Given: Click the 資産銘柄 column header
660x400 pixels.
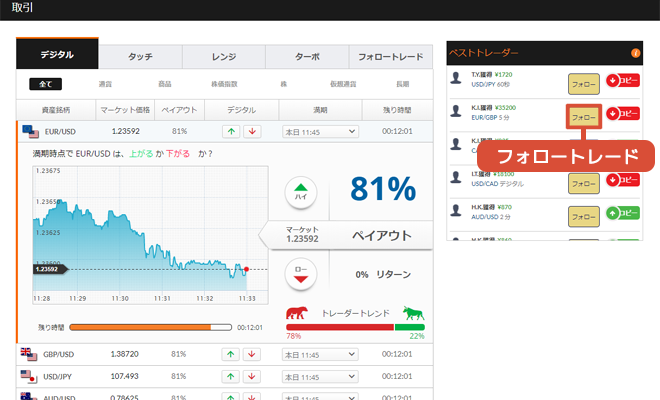Looking at the screenshot, I should click(x=56, y=110).
